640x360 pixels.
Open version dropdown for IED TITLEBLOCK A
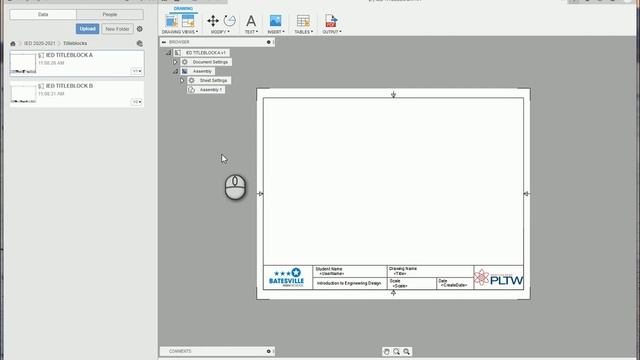tap(137, 71)
